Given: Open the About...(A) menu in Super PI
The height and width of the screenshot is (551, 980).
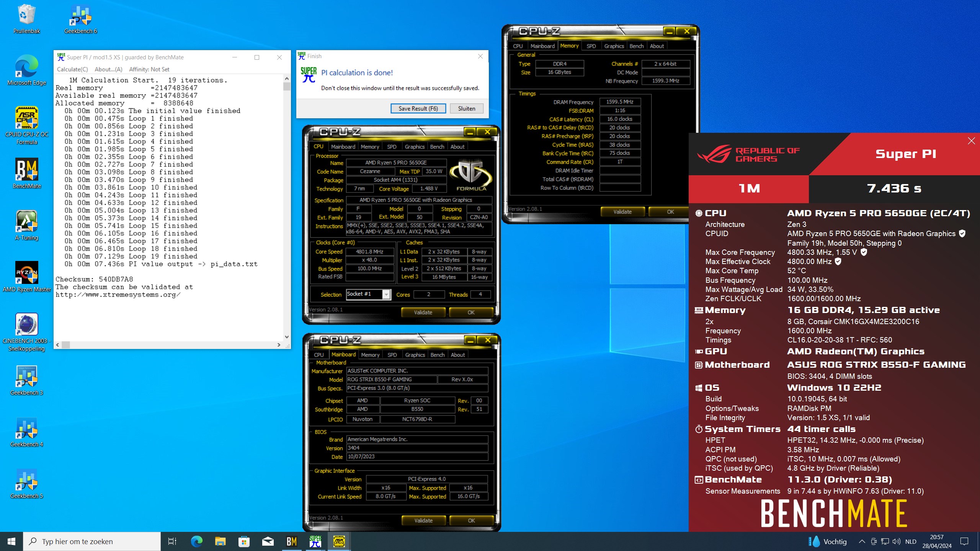Looking at the screenshot, I should (108, 69).
